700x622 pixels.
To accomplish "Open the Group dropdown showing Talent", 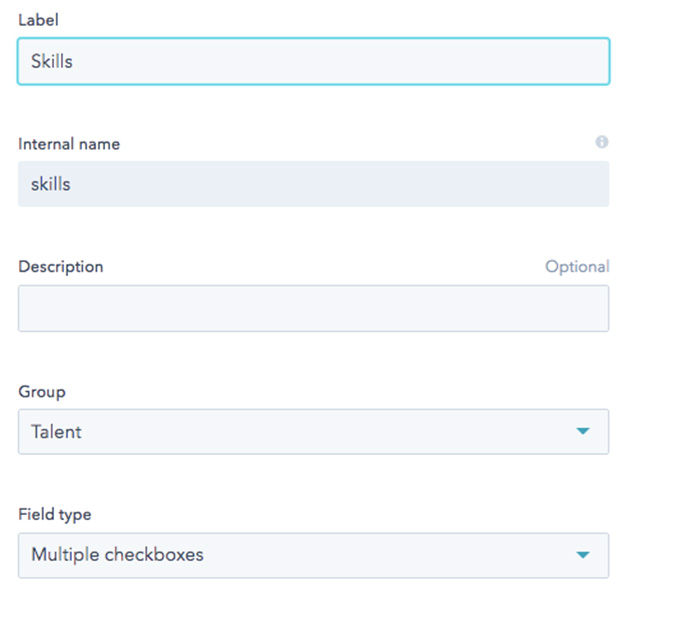I will tap(313, 432).
